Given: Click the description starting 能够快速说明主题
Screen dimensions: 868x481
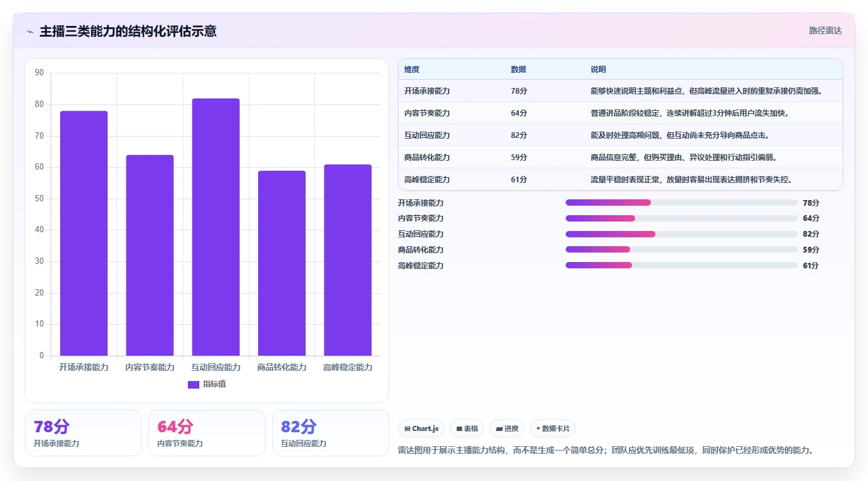Looking at the screenshot, I should (x=707, y=91).
